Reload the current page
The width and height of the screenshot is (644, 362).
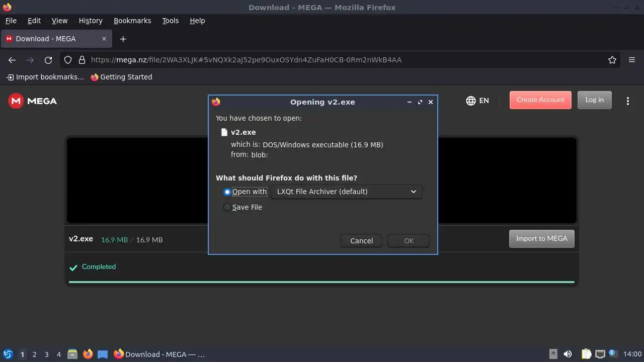point(48,60)
